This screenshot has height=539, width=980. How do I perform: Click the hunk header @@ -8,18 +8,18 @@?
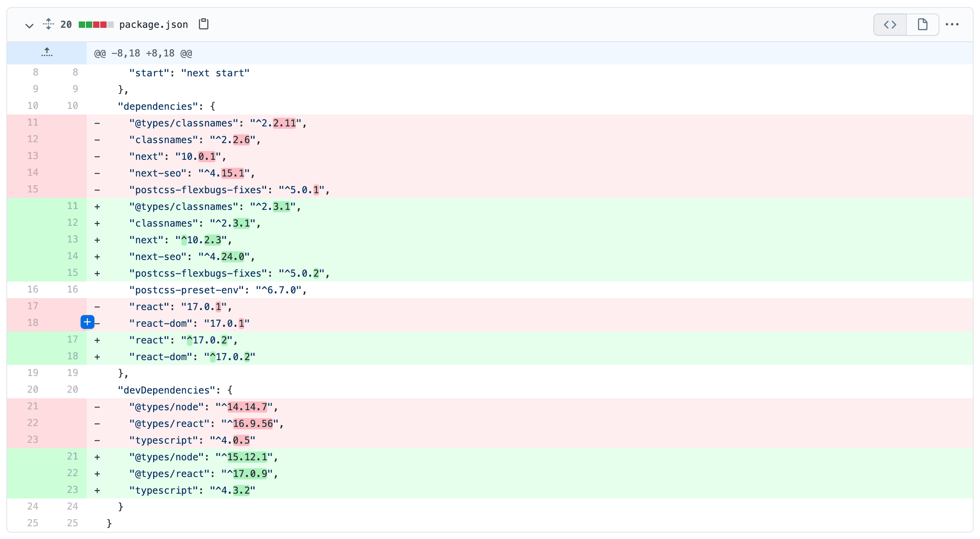143,53
